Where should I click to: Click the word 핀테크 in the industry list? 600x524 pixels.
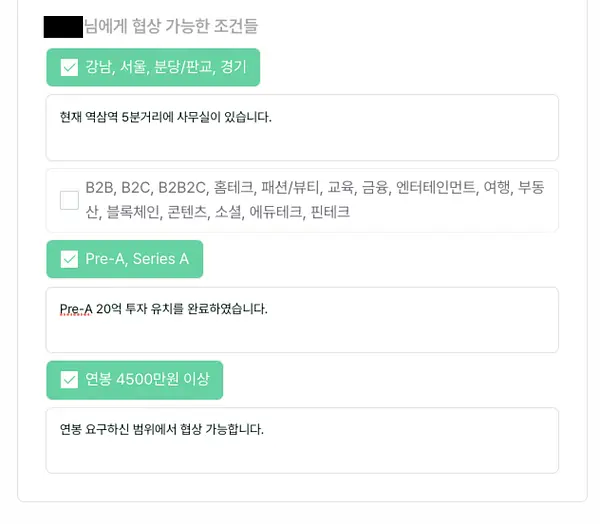pyautogui.click(x=330, y=212)
